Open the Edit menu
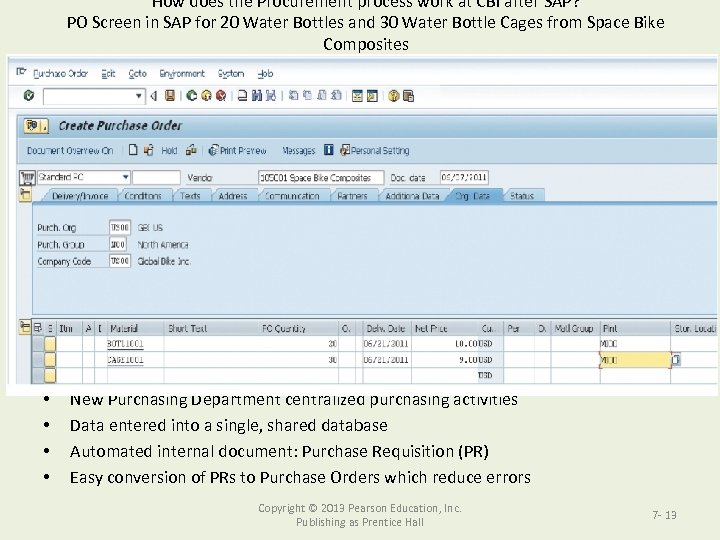The width and height of the screenshot is (720, 540). (x=108, y=73)
